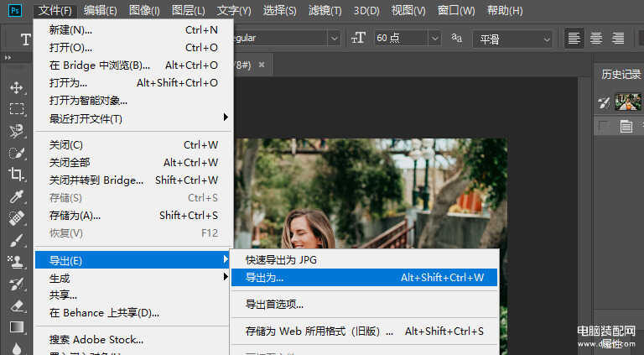The height and width of the screenshot is (355, 644).
Task: Set history brush source on snapshot
Action: [603, 102]
